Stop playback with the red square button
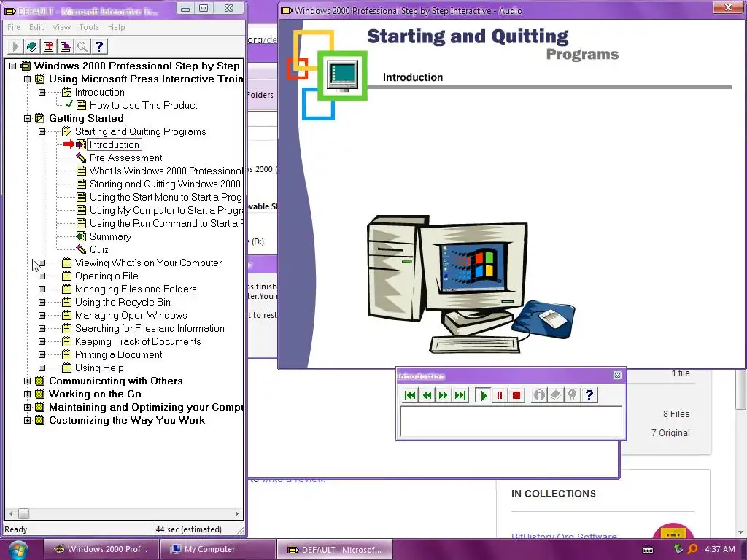Viewport: 747px width, 560px height. [x=516, y=394]
